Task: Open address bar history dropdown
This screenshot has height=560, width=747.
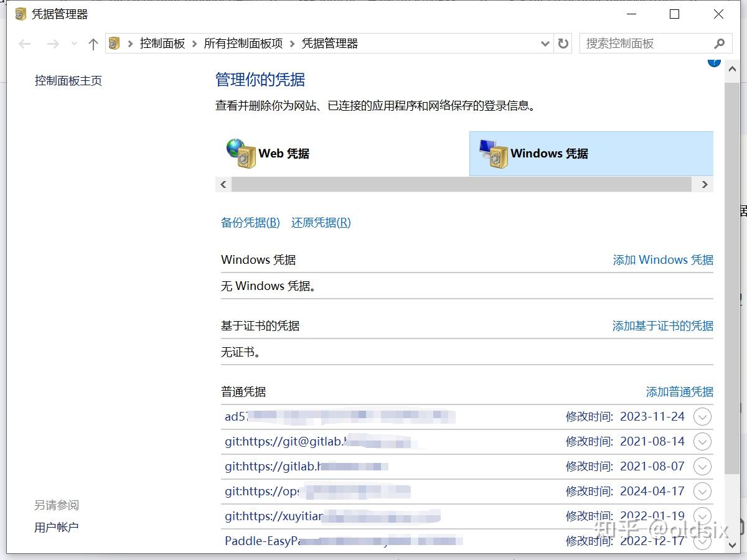Action: [545, 44]
